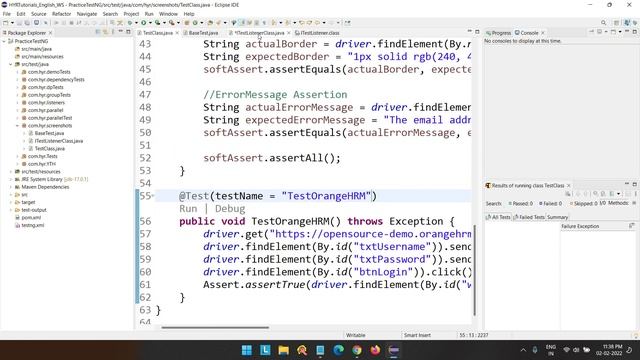
Task: Select the Progress view tab
Action: tap(499, 33)
